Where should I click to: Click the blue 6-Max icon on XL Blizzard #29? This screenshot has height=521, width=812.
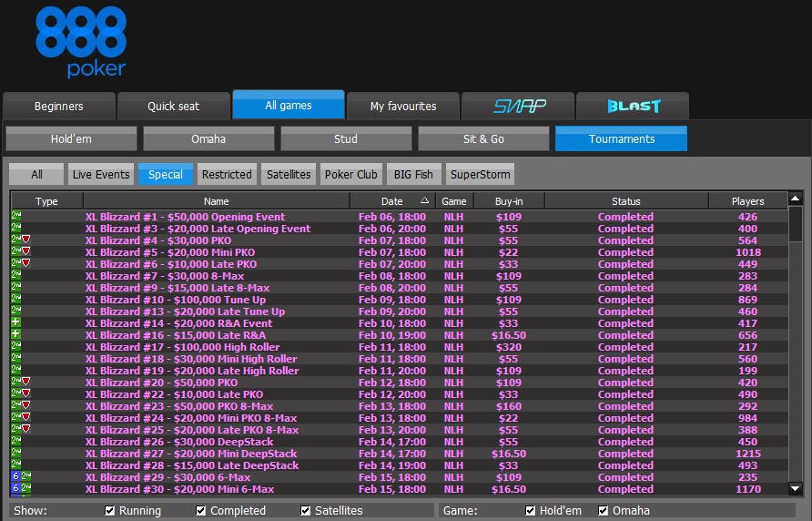coord(15,477)
